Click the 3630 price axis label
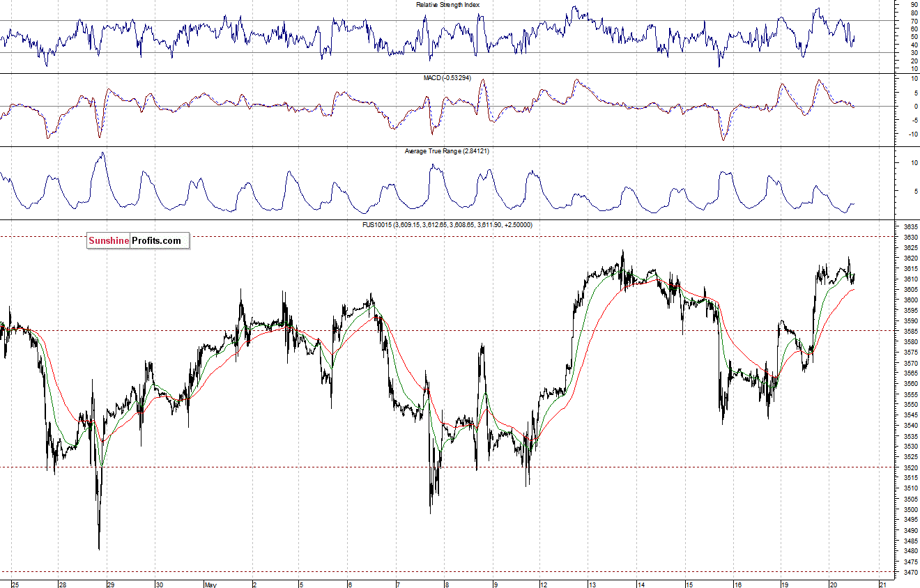 pyautogui.click(x=911, y=238)
